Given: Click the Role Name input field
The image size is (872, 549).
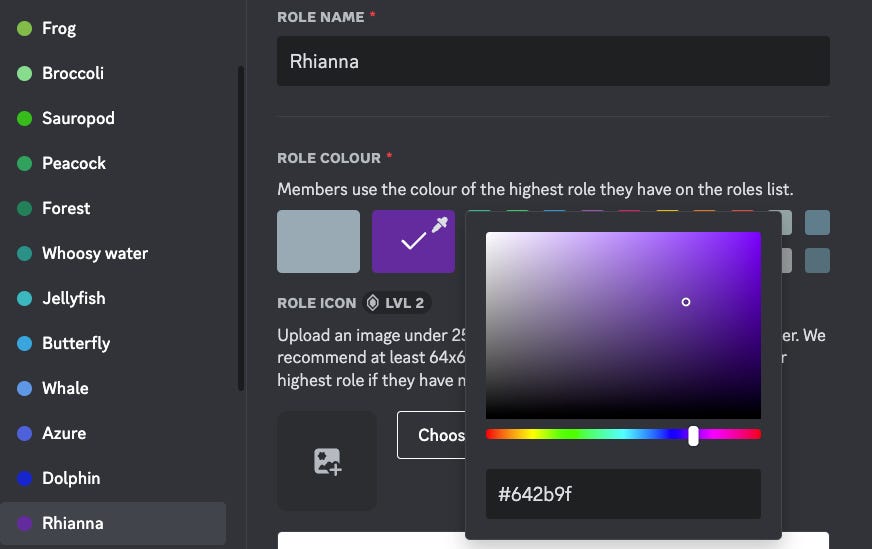Looking at the screenshot, I should click(x=553, y=61).
